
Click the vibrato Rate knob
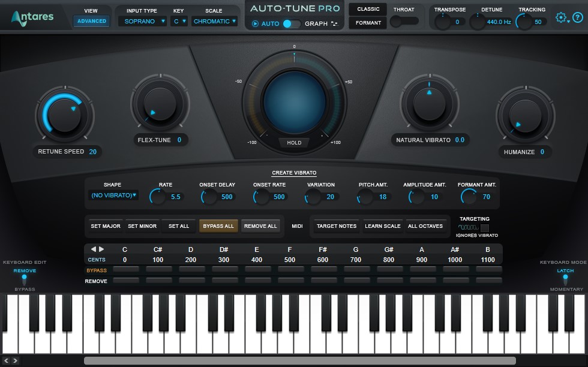pyautogui.click(x=158, y=197)
